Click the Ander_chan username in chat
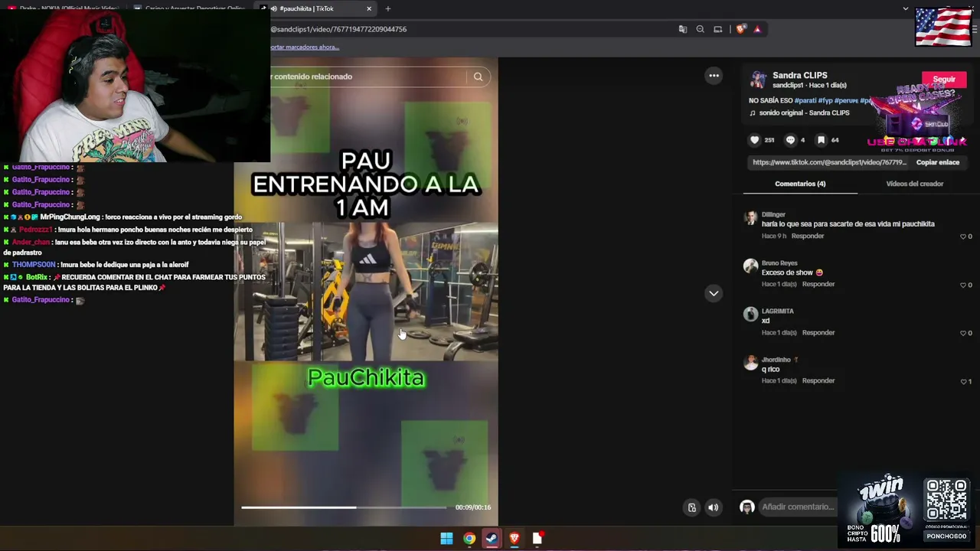The height and width of the screenshot is (551, 980). 31,242
